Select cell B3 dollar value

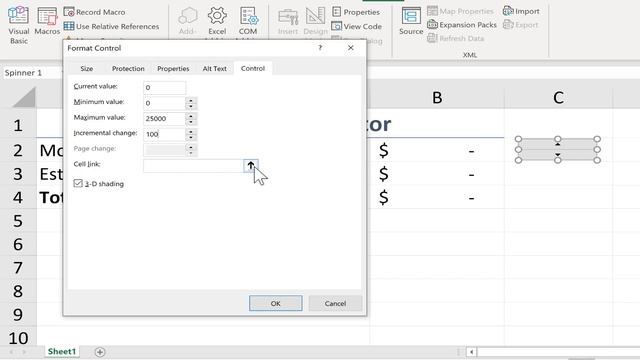(437, 174)
